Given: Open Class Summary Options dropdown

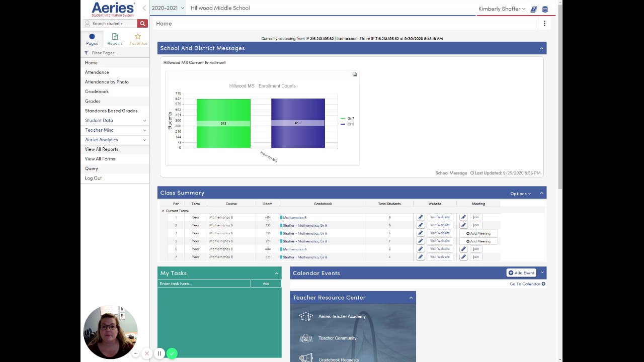Looking at the screenshot, I should [x=520, y=194].
